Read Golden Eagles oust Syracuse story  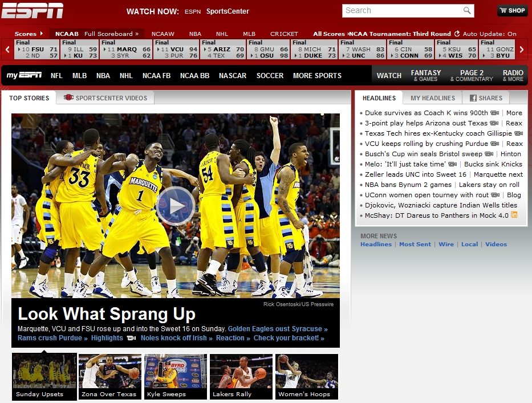click(x=278, y=329)
